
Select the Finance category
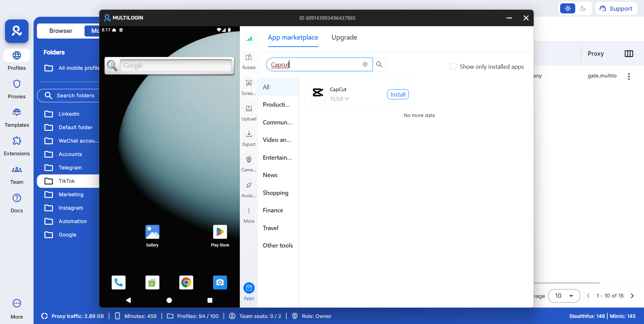click(273, 210)
